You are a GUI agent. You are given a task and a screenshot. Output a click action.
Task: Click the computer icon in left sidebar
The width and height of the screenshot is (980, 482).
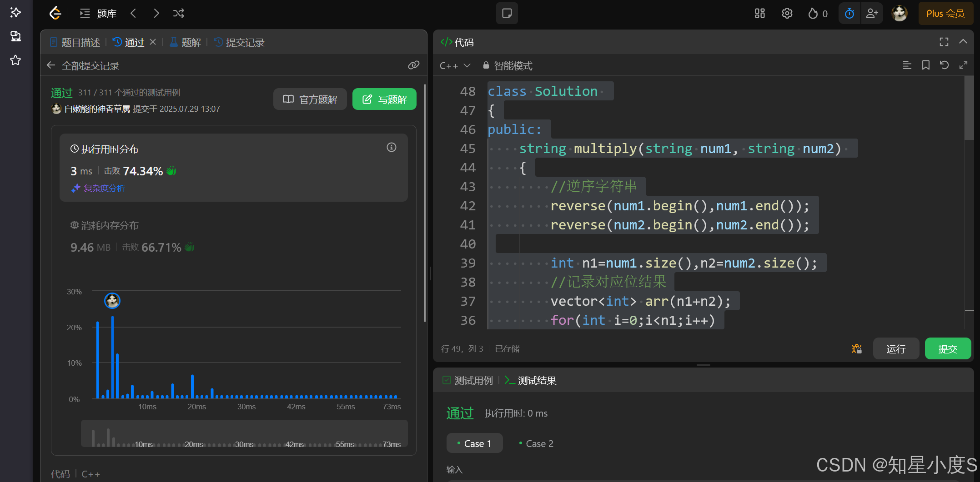15,36
